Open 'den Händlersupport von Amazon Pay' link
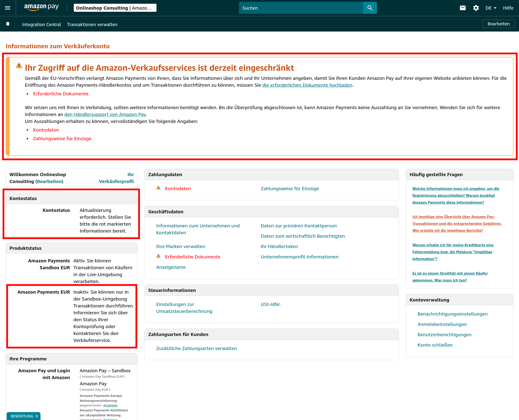This screenshot has width=519, height=420. click(x=105, y=114)
